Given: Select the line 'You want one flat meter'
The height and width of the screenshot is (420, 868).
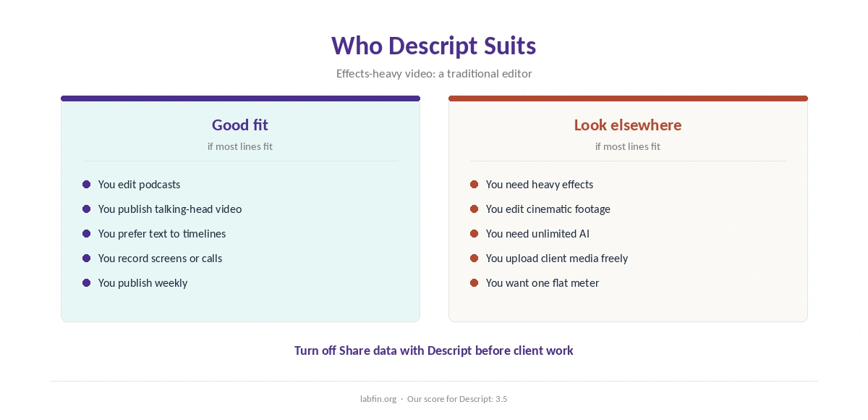Looking at the screenshot, I should point(542,283).
